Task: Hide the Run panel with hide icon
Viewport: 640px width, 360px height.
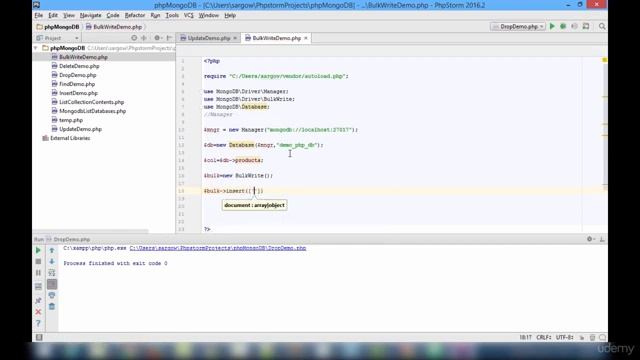Action: [x=602, y=239]
